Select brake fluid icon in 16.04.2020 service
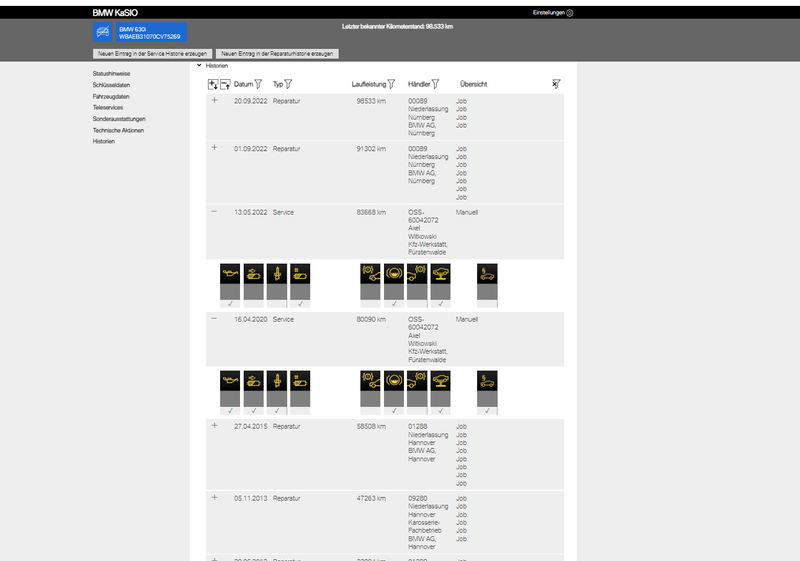800x561 pixels. coord(394,381)
